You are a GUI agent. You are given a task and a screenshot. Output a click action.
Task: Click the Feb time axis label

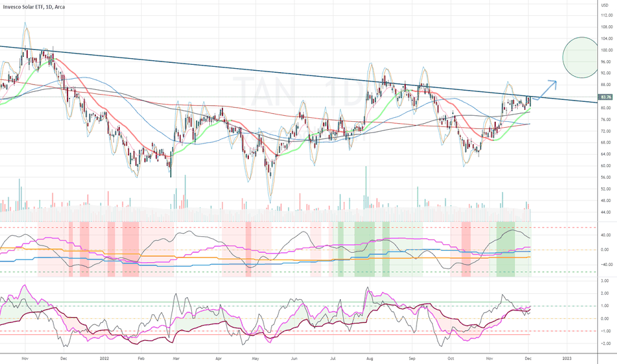pyautogui.click(x=141, y=359)
